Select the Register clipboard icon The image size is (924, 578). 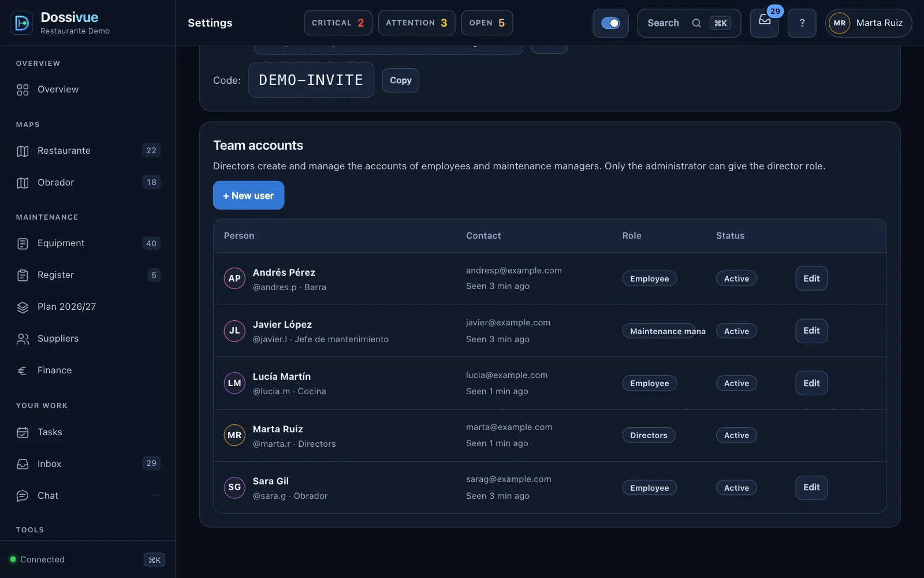click(x=23, y=275)
